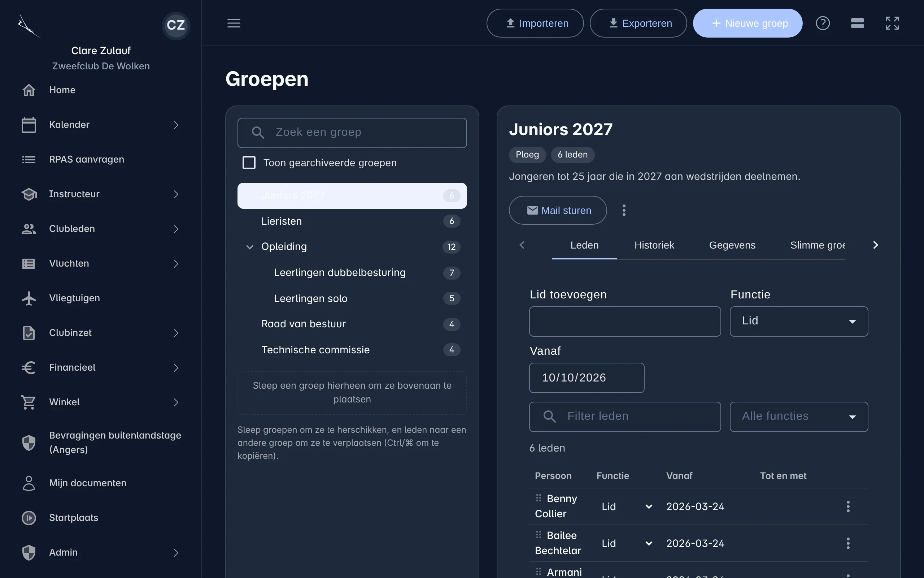The height and width of the screenshot is (578, 924).
Task: Click the Vanaf date field
Action: tap(587, 377)
